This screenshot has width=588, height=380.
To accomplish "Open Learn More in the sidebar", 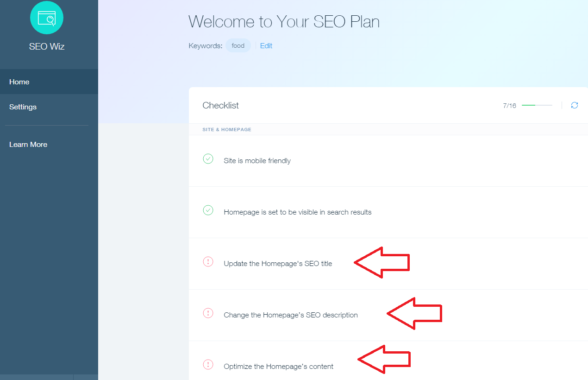I will (49, 145).
